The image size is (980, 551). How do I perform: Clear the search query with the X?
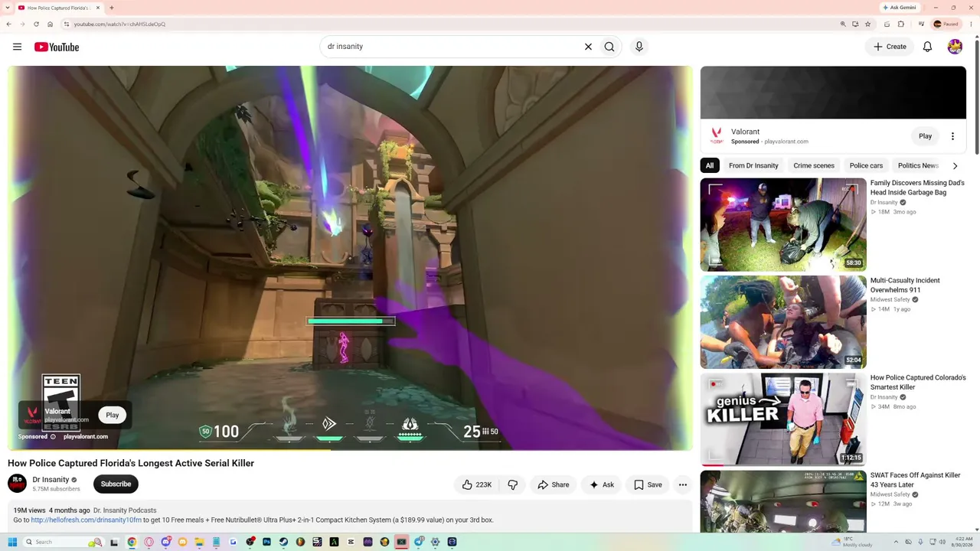588,47
